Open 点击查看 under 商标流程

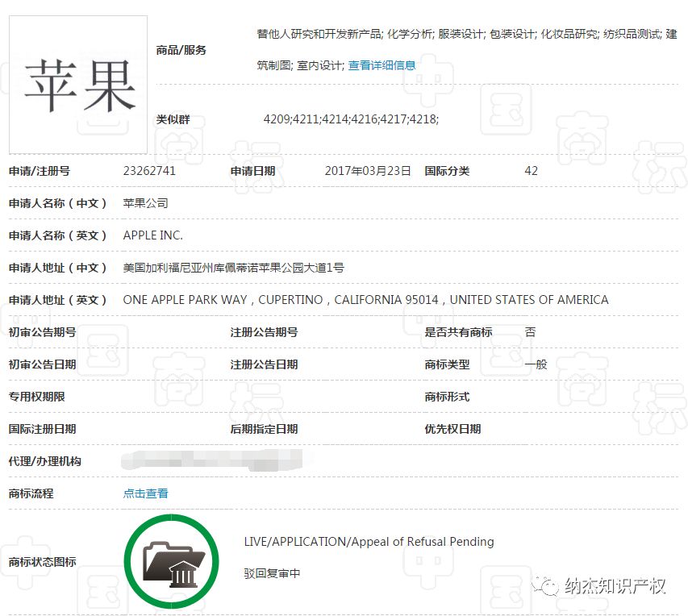[145, 493]
